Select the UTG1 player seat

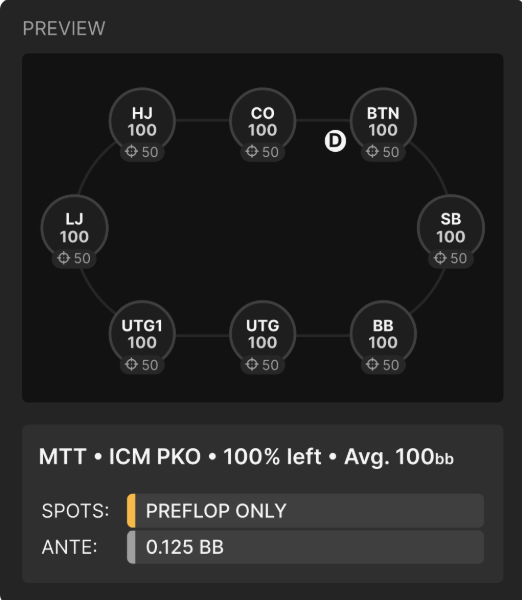pos(142,334)
